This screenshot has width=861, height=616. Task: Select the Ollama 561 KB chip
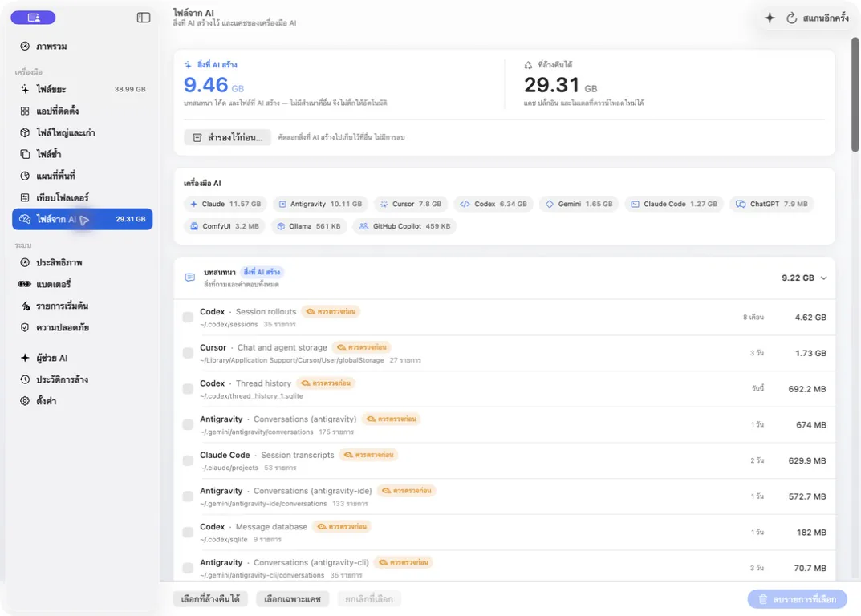pyautogui.click(x=309, y=226)
